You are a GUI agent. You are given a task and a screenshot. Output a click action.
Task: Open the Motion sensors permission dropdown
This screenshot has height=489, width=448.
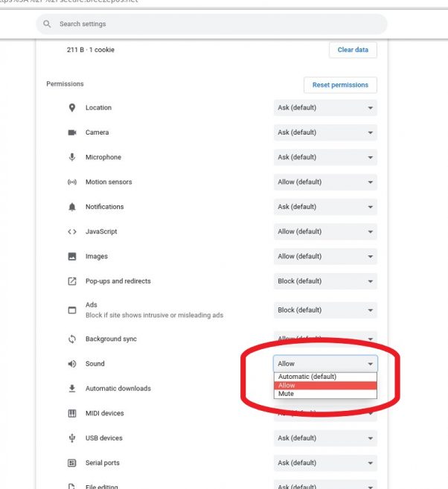[325, 182]
